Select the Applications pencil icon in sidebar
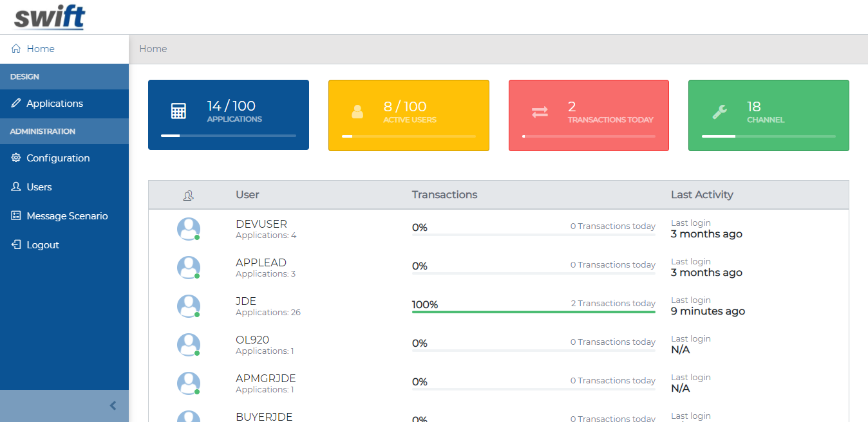 (x=15, y=104)
